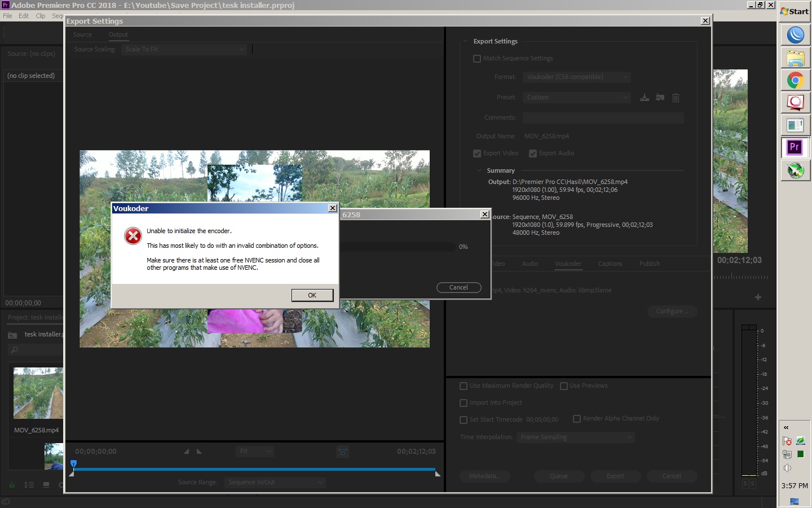Click the blue playhead on export timeline
The width and height of the screenshot is (812, 508).
coord(73,464)
